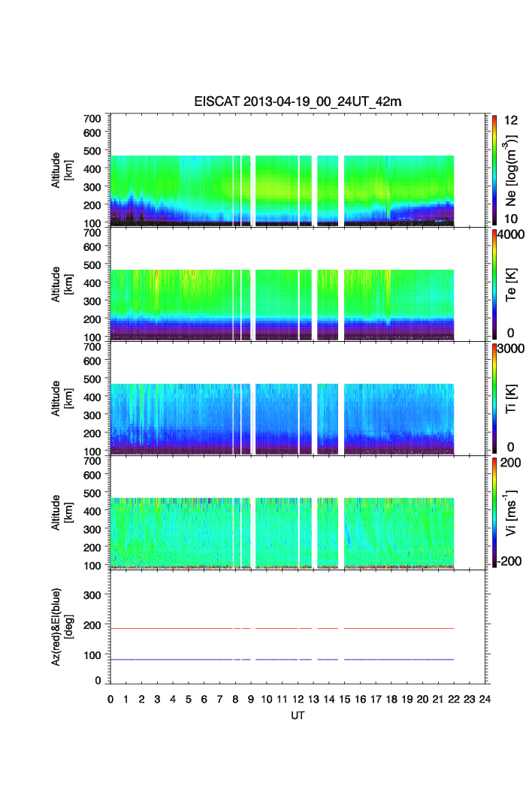
Task: Click the Ne color scale bar
Action: (494, 171)
